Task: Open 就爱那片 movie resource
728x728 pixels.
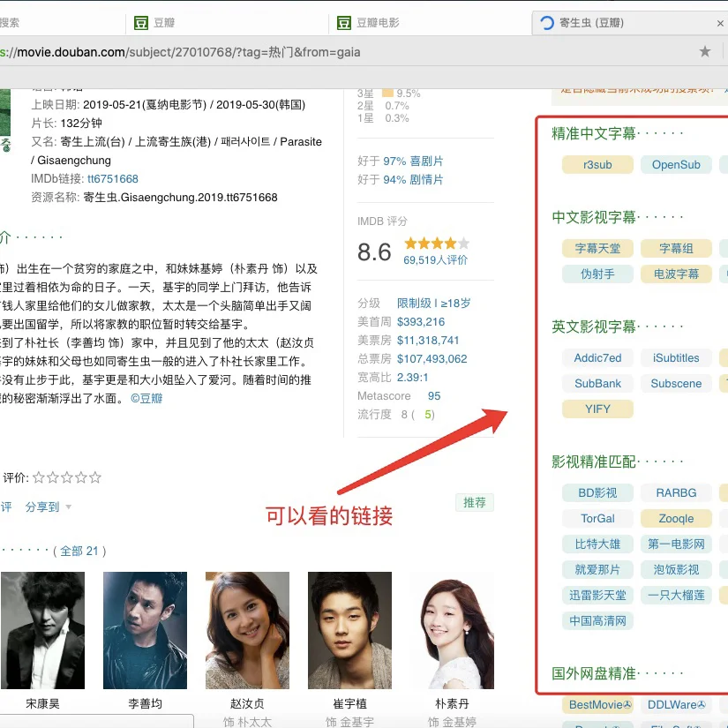Action: coord(597,569)
